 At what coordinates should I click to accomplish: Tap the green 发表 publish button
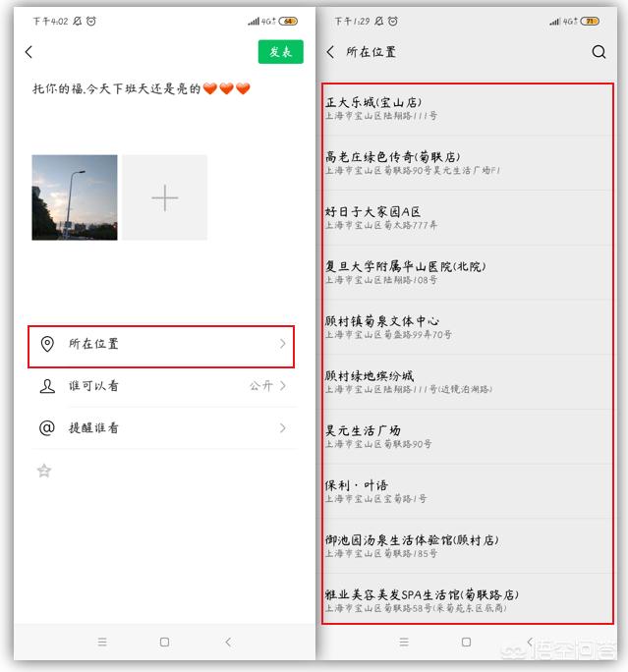coord(280,52)
